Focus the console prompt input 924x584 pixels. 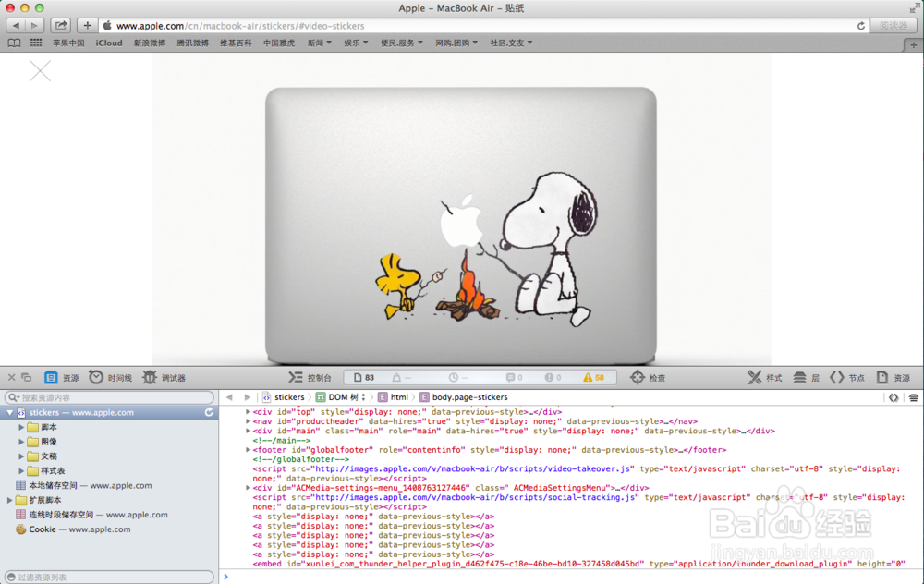tap(572, 577)
